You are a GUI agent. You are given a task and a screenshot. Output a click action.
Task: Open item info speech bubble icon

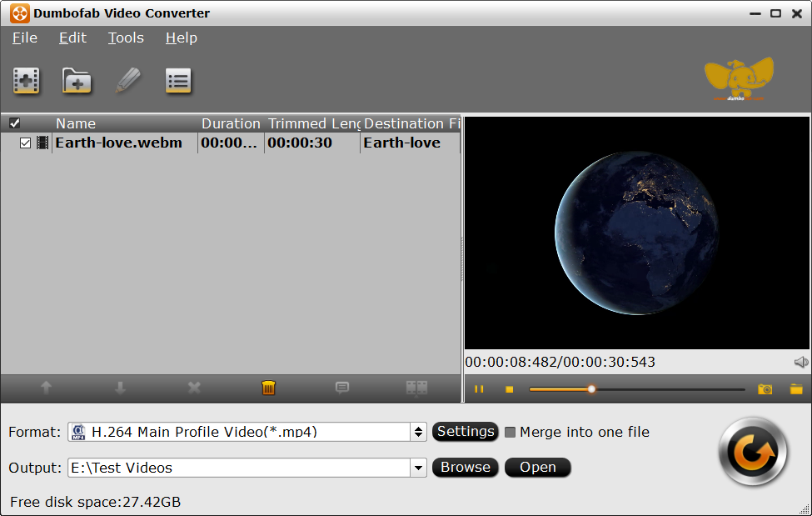(x=342, y=388)
